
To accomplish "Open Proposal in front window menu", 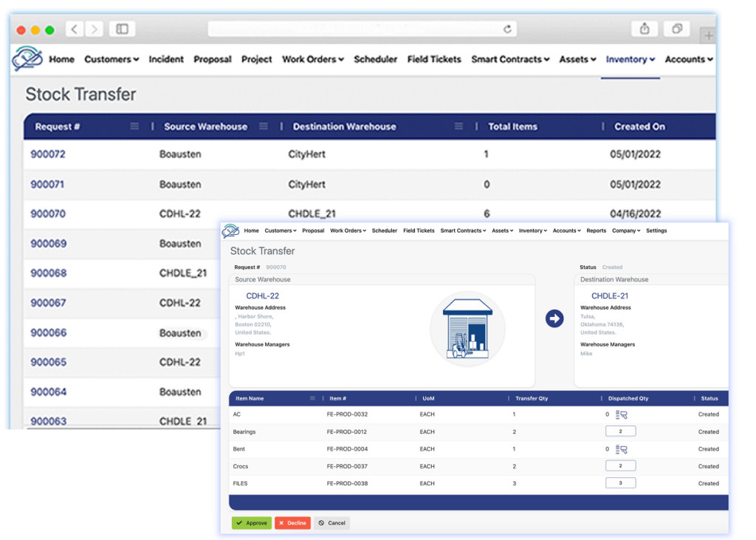I will pyautogui.click(x=313, y=230).
